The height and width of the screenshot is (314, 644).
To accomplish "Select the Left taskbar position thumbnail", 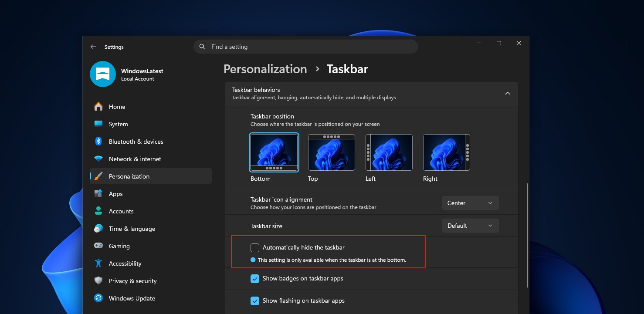I will (x=389, y=152).
